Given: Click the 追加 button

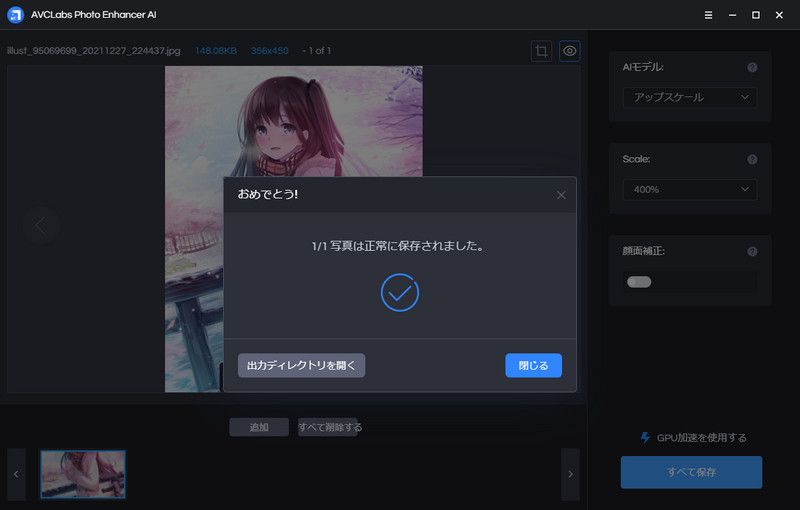Looking at the screenshot, I should (259, 427).
